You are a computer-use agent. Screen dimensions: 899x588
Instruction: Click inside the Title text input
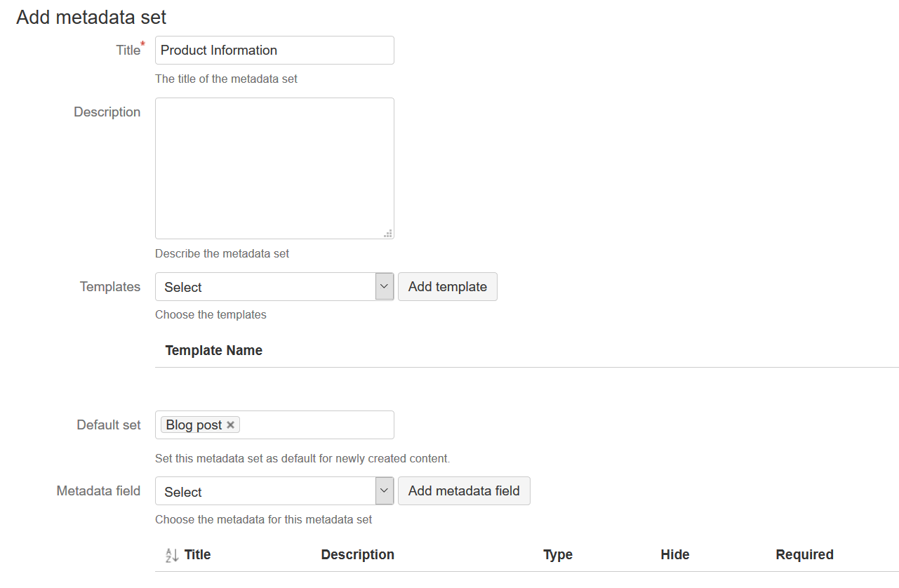point(274,50)
